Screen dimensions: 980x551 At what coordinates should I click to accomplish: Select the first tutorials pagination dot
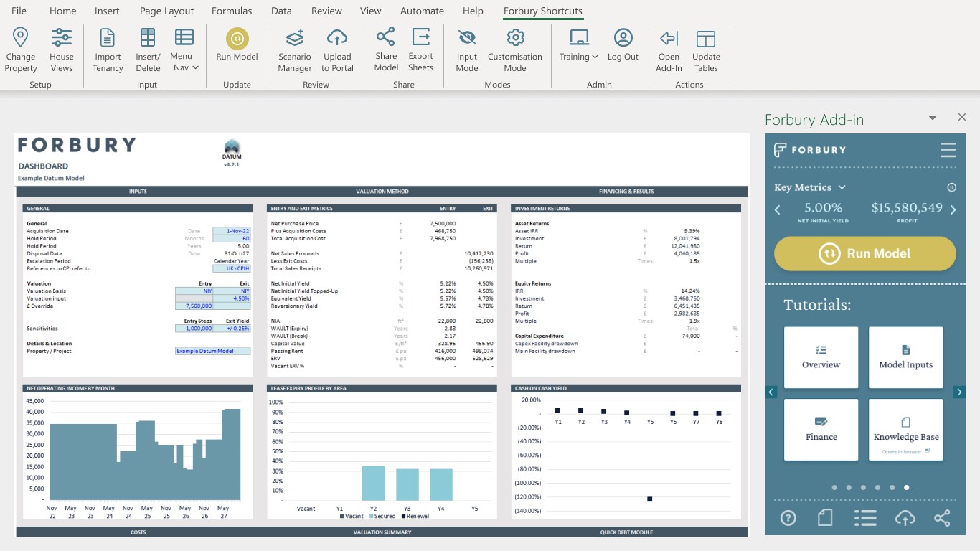[x=834, y=487]
